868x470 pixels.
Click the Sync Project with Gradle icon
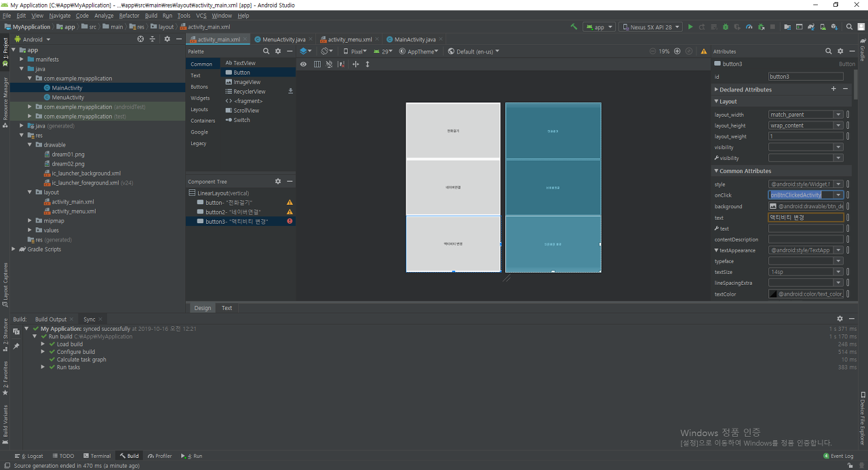point(811,27)
